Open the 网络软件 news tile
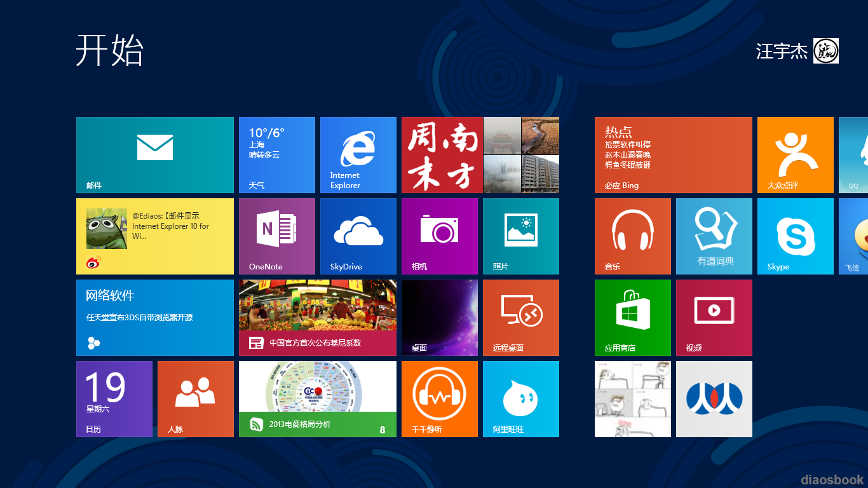Screen dimensions: 868x488 pos(155,318)
